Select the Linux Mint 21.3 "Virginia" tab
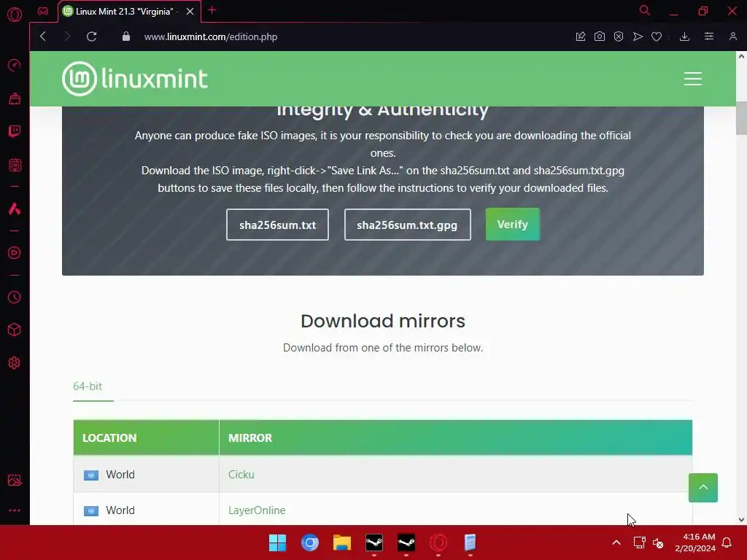Image resolution: width=747 pixels, height=560 pixels. coord(124,12)
